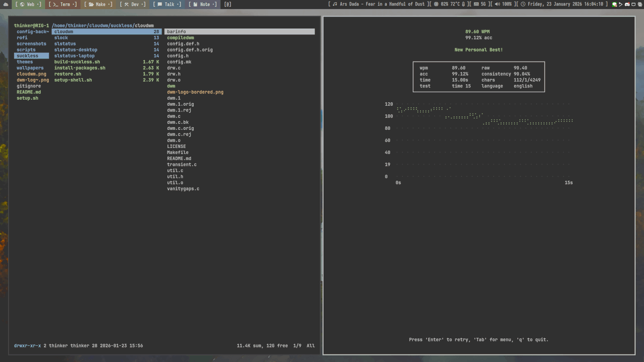This screenshot has width=644, height=362.
Task: Select the highlighted suckless directory
Action: pyautogui.click(x=32, y=56)
